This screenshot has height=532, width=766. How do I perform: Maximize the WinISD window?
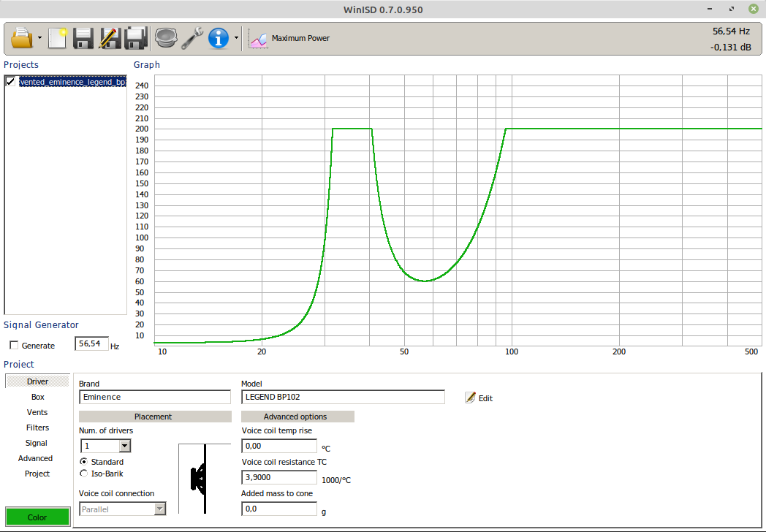(x=732, y=9)
